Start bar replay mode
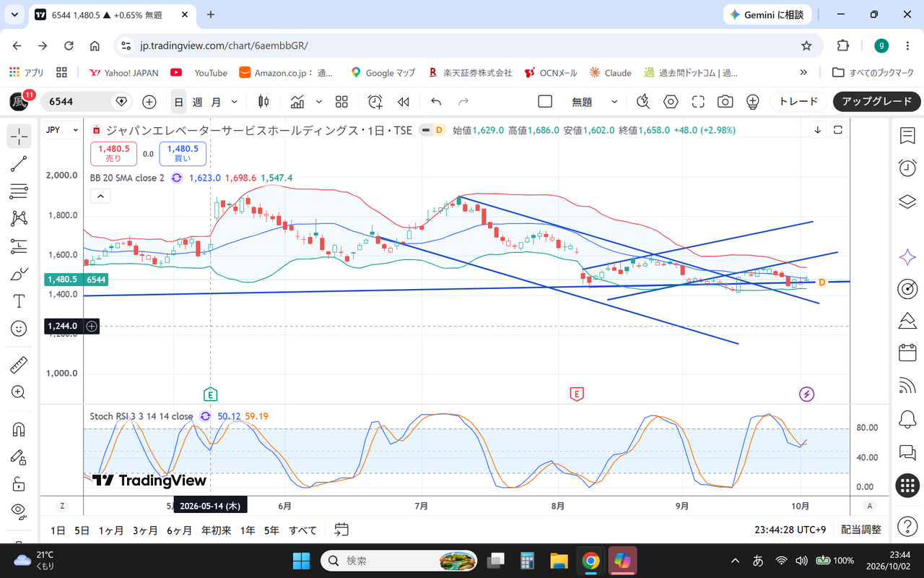The height and width of the screenshot is (578, 924). (404, 102)
